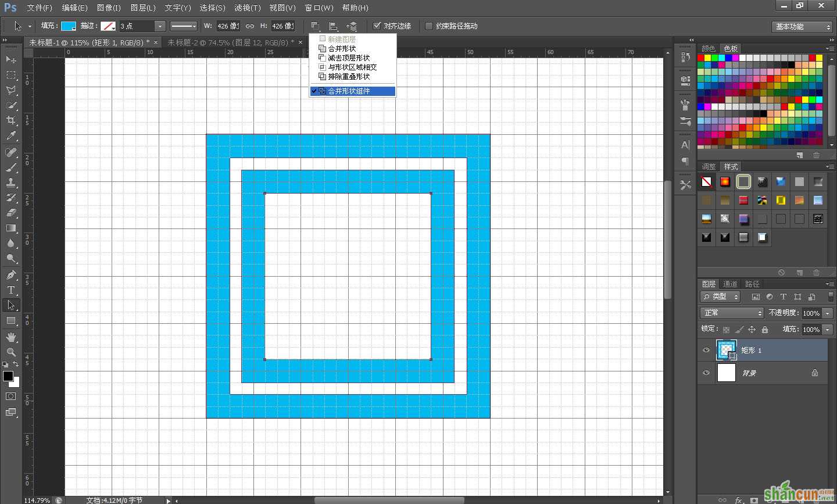Select the Polygonal Lasso tool

click(x=11, y=90)
